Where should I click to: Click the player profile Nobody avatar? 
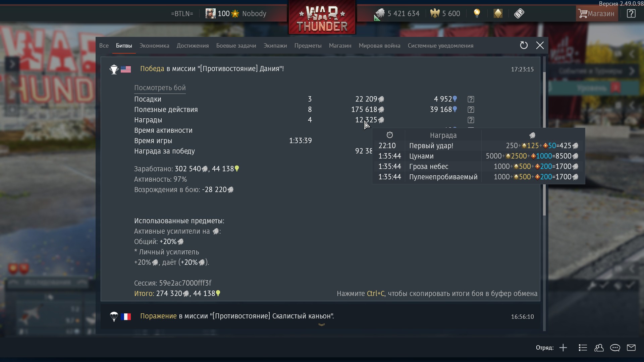[210, 13]
